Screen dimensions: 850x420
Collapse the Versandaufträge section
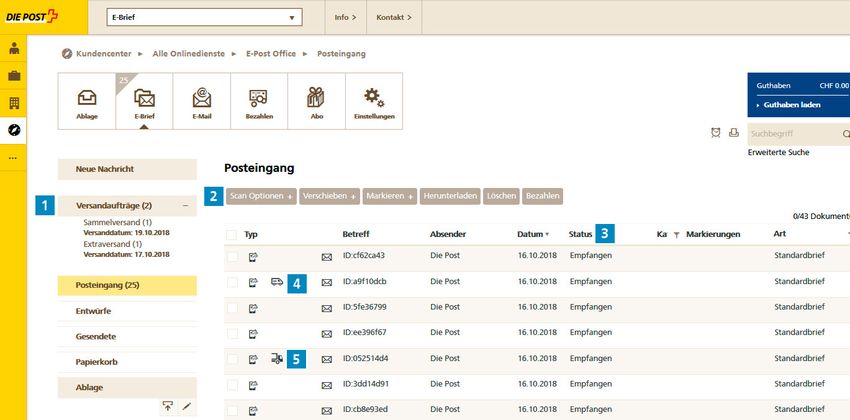[186, 205]
